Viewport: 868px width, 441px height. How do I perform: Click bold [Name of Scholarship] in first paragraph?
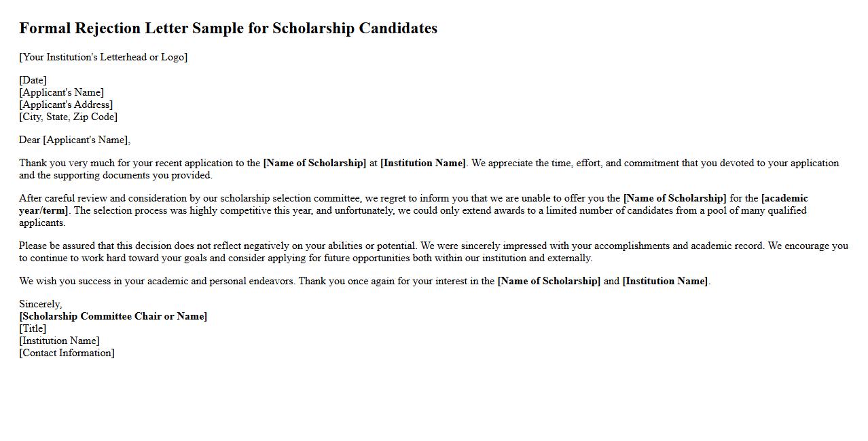[x=314, y=163]
